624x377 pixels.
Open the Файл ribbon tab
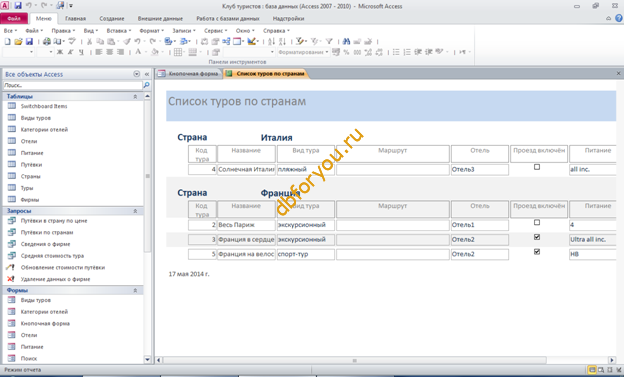[x=14, y=18]
